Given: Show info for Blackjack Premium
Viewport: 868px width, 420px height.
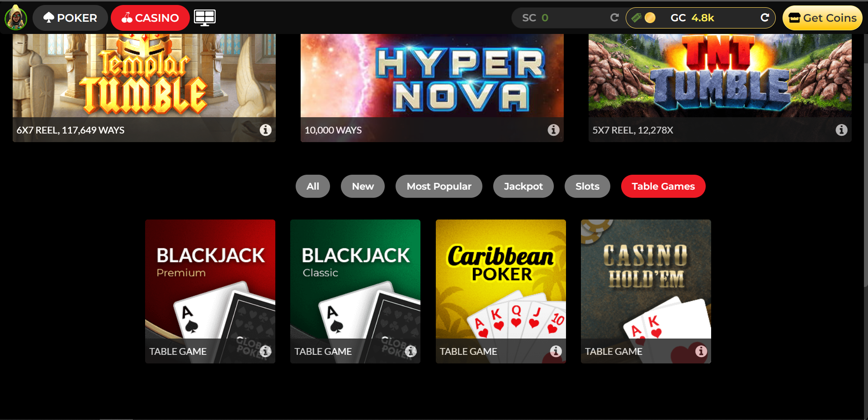Looking at the screenshot, I should pos(266,351).
